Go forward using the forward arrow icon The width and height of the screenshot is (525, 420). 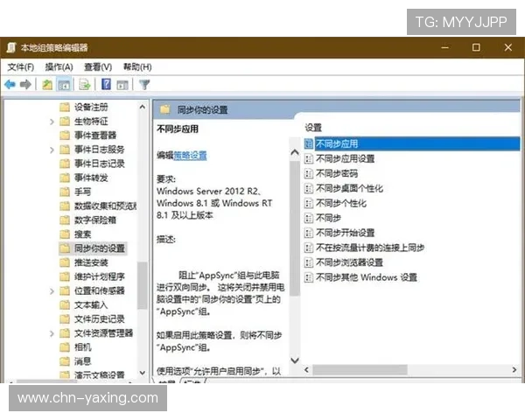click(x=25, y=84)
